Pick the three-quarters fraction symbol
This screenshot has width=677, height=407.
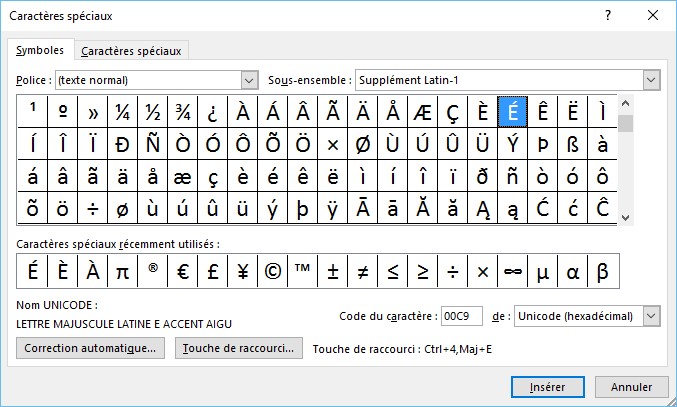[183, 112]
